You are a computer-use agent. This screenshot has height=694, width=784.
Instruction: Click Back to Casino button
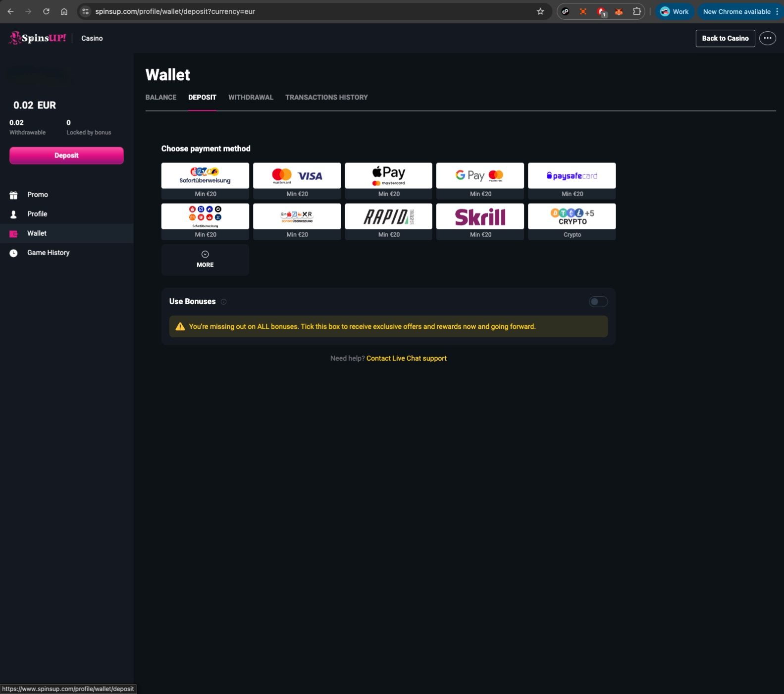[725, 38]
